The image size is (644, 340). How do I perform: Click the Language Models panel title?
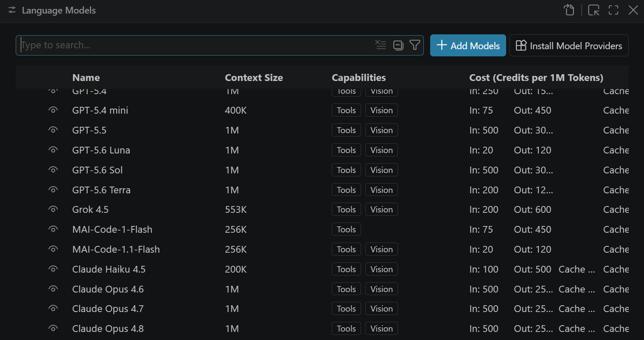coord(59,10)
